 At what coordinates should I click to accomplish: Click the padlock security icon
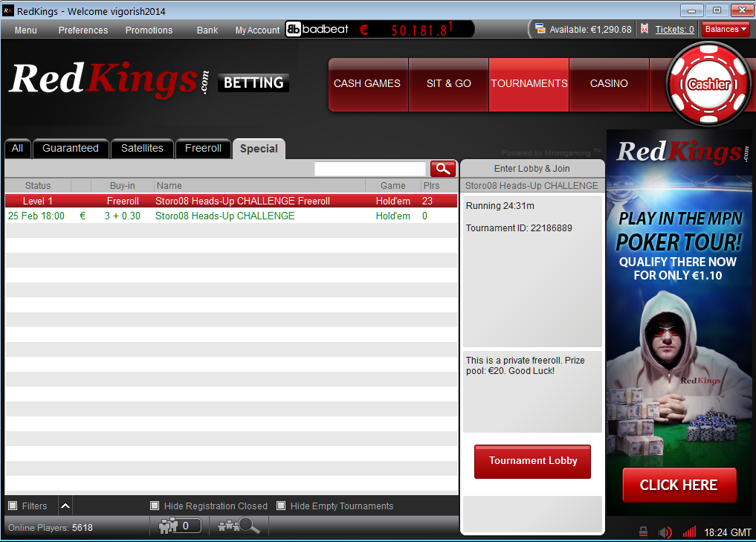643,532
